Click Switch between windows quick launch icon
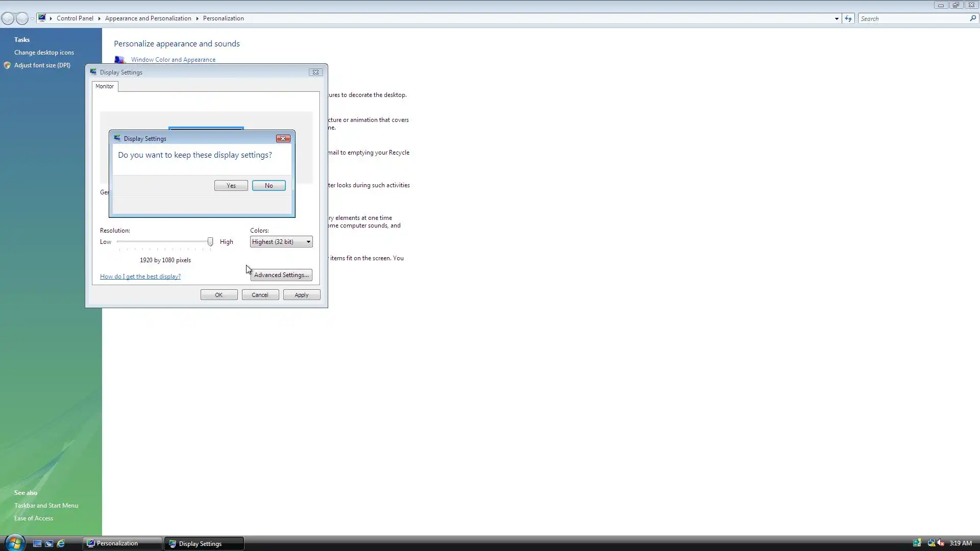This screenshot has height=551, width=980. click(49, 543)
